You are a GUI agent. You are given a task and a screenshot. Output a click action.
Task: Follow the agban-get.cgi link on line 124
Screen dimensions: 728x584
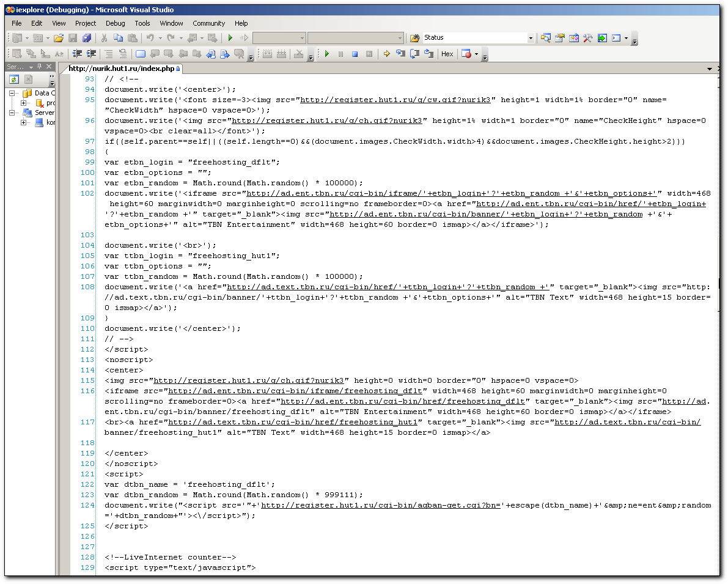[x=381, y=506]
